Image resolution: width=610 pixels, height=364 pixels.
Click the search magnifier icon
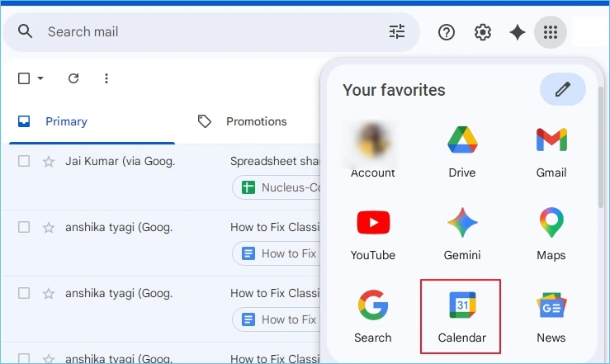click(x=26, y=31)
